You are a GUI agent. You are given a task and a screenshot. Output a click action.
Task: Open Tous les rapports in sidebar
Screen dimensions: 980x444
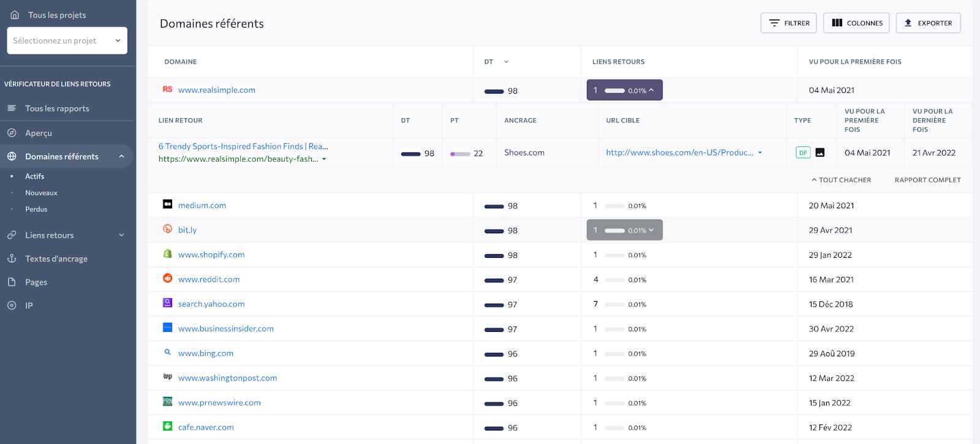[x=57, y=108]
